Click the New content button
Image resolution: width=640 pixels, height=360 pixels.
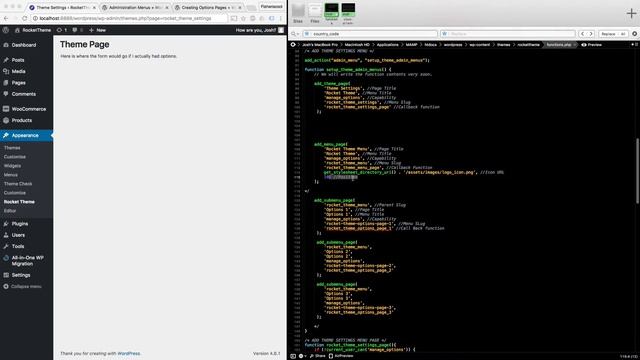[97, 30]
